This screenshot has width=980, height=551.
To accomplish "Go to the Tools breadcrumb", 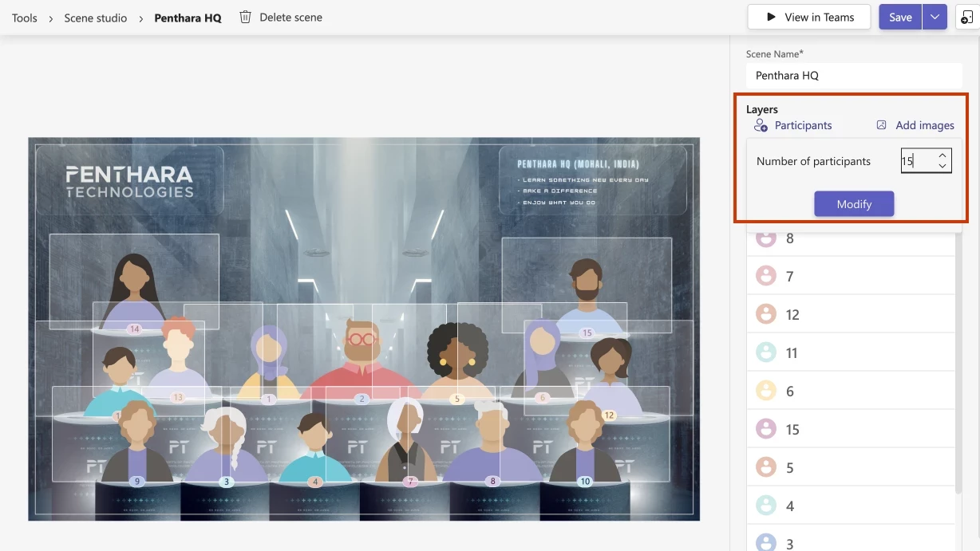I will coord(25,18).
